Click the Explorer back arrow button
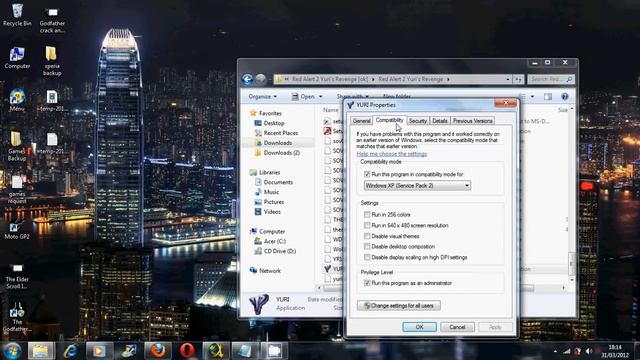This screenshot has width=640, height=360. [x=247, y=79]
